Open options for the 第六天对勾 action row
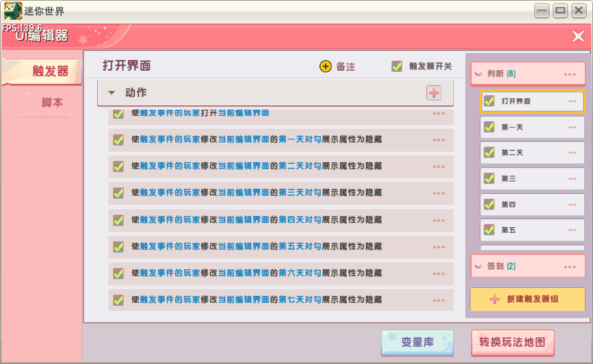The height and width of the screenshot is (364, 593). (439, 274)
